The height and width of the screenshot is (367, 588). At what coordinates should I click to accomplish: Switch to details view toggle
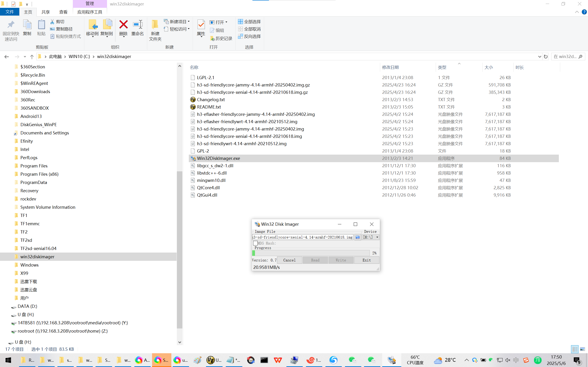point(575,349)
